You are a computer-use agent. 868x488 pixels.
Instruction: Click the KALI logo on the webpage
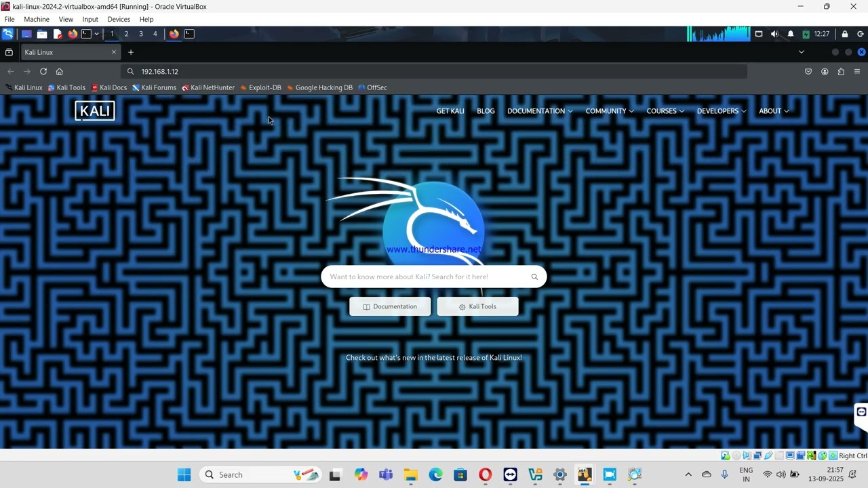click(95, 111)
